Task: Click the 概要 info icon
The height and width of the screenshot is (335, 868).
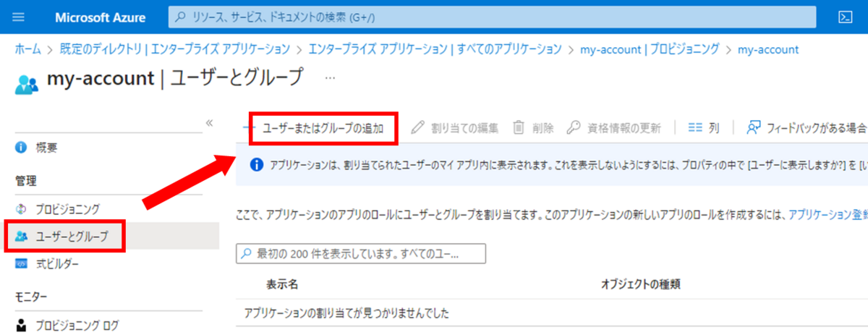Action: (x=21, y=148)
